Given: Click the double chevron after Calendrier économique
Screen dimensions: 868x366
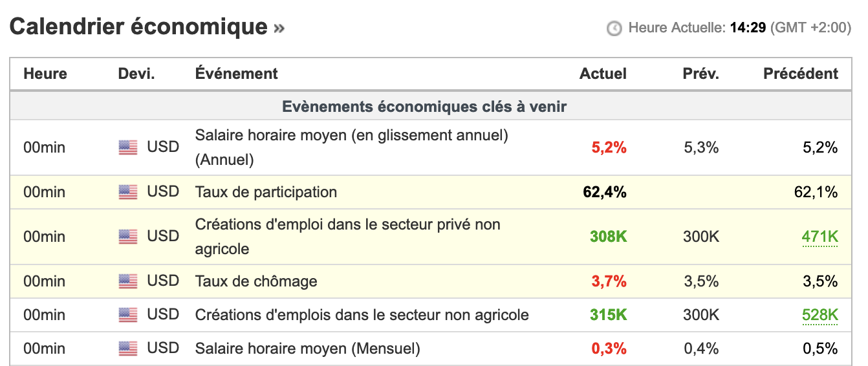Looking at the screenshot, I should (279, 28).
